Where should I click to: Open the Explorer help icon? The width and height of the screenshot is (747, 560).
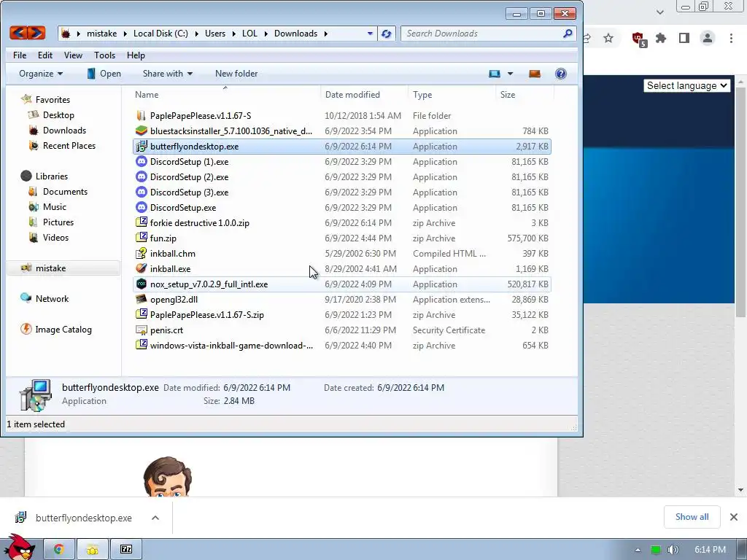click(x=561, y=74)
